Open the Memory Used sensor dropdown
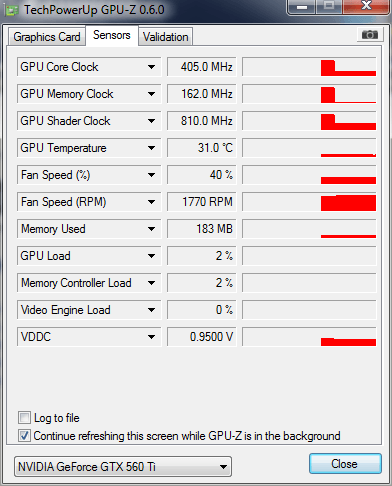Screen dimensions: 392x486 151,229
